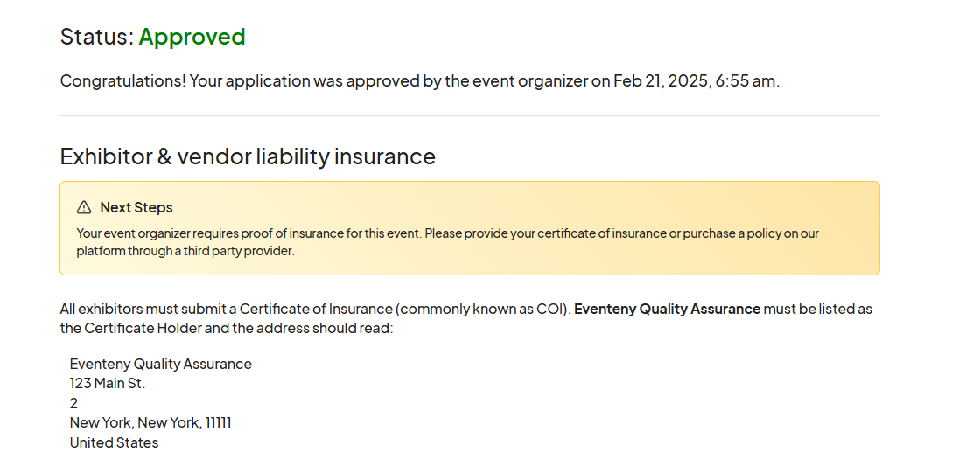
Task: Click the New York, New York, 11111 line
Action: [x=150, y=423]
